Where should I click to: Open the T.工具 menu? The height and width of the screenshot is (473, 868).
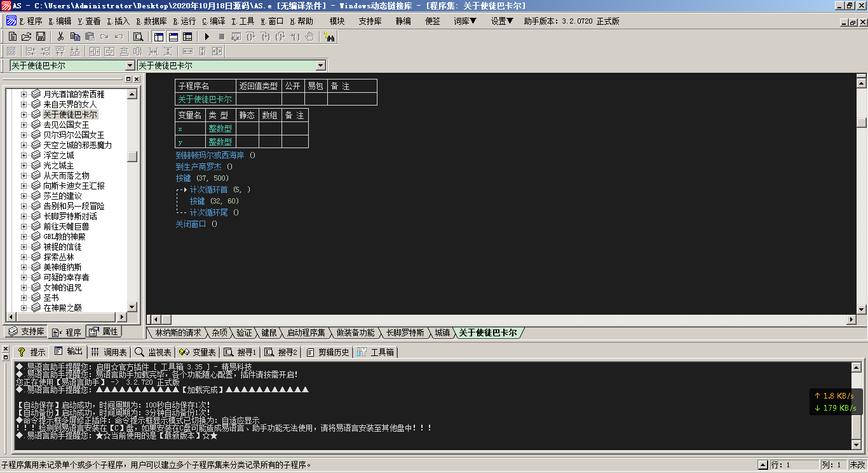[x=243, y=21]
